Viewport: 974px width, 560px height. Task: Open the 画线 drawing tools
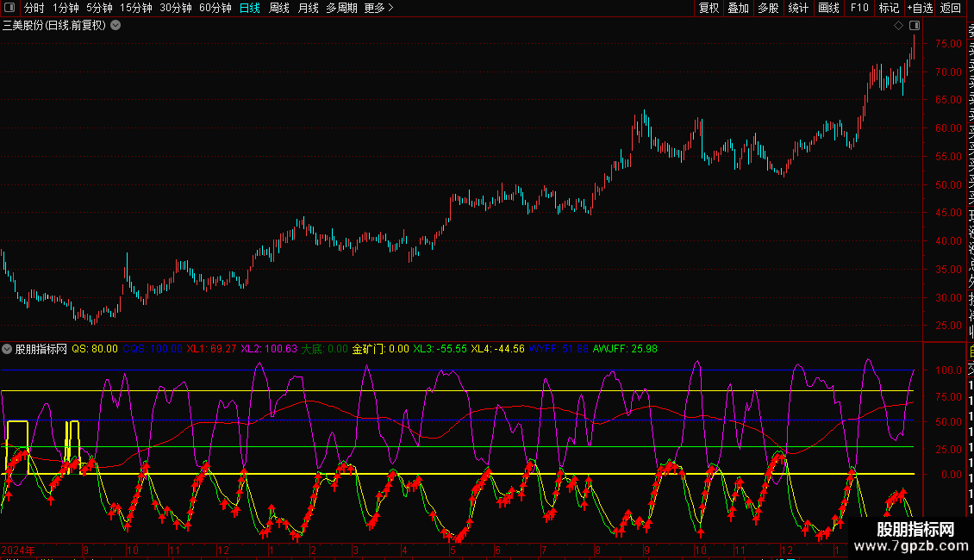(828, 8)
